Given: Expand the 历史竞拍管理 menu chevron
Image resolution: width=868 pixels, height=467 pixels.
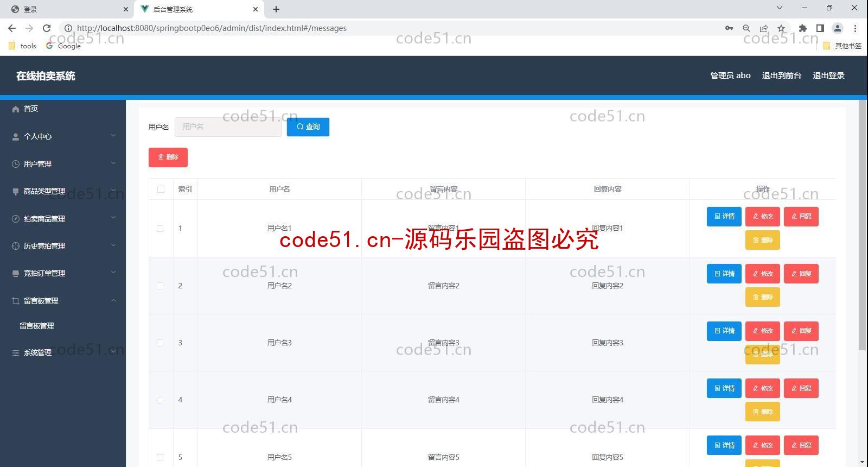Looking at the screenshot, I should [113, 245].
